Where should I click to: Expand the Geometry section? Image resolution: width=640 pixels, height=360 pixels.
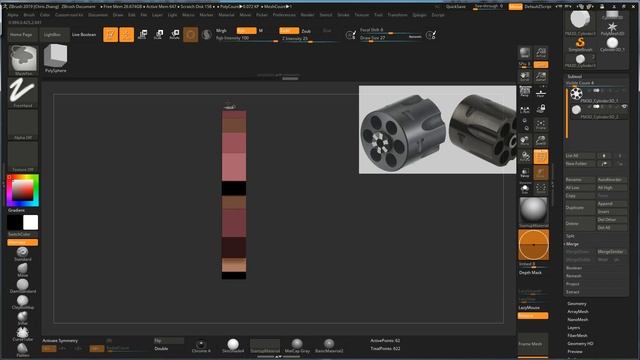577,304
